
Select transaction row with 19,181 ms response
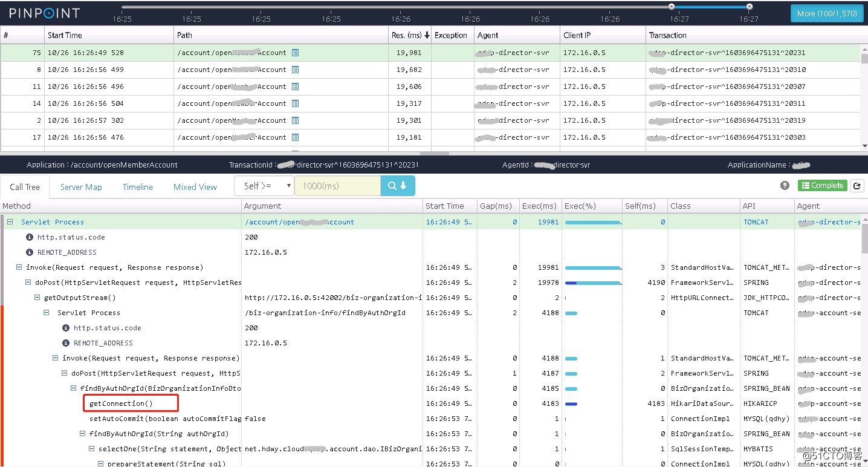coord(430,137)
